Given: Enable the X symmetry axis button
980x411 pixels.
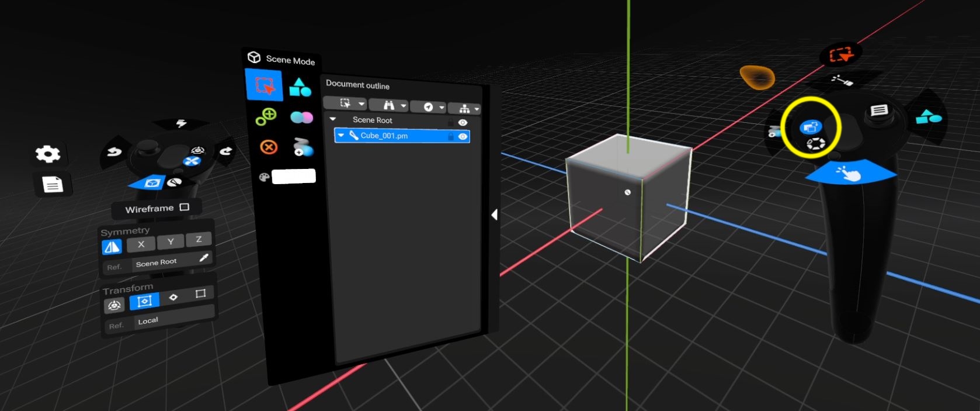Looking at the screenshot, I should coord(141,244).
